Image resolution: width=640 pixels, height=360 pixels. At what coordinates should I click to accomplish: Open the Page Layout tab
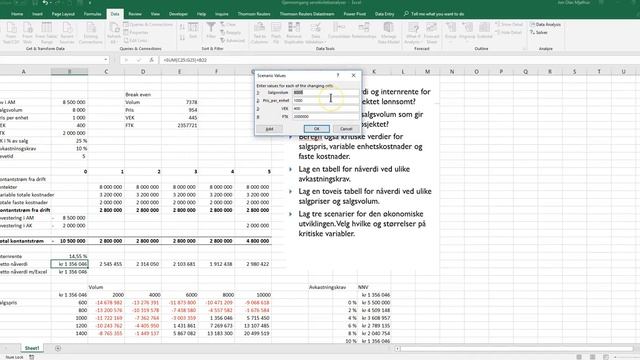[x=63, y=14]
